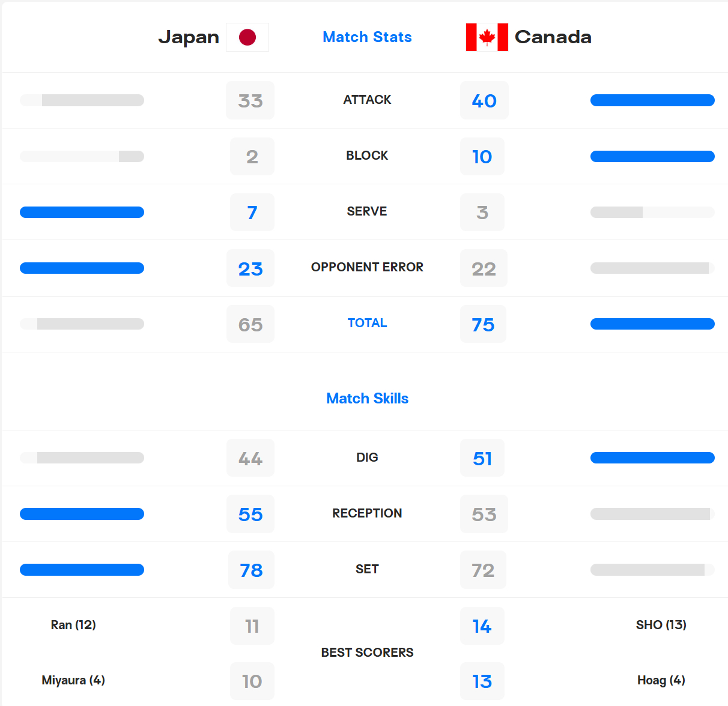Open player SHO (13) profile
The image size is (728, 706).
[661, 625]
